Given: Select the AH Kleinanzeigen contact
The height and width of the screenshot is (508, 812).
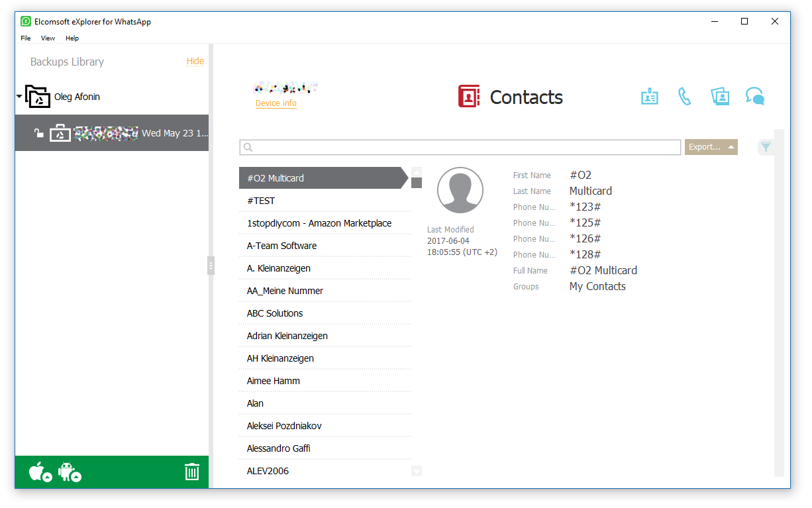Looking at the screenshot, I should click(x=325, y=358).
